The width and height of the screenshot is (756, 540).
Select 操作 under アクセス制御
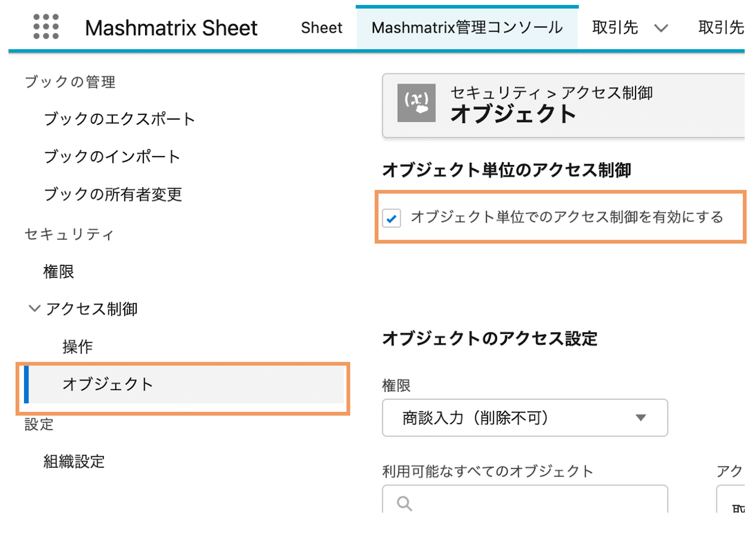tap(77, 347)
